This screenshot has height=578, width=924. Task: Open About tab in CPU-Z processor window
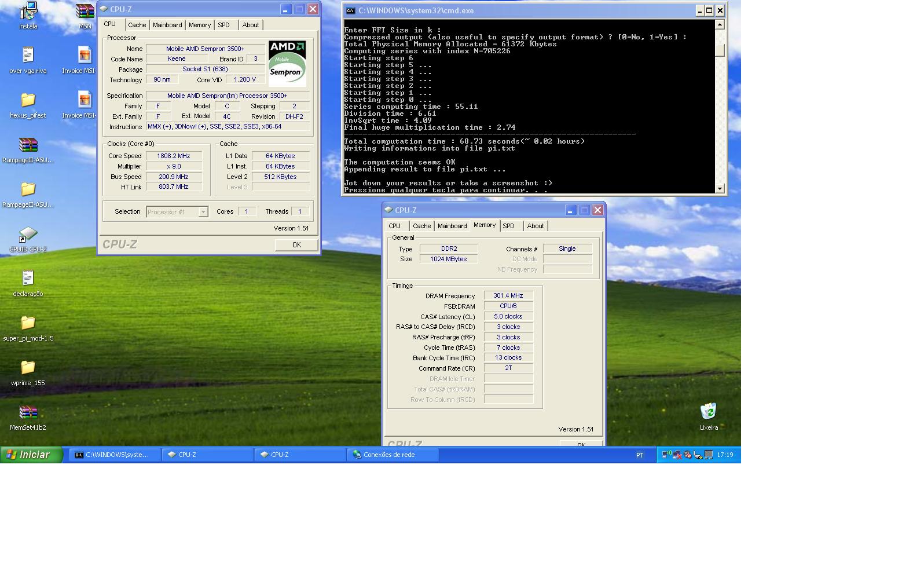[x=251, y=25]
